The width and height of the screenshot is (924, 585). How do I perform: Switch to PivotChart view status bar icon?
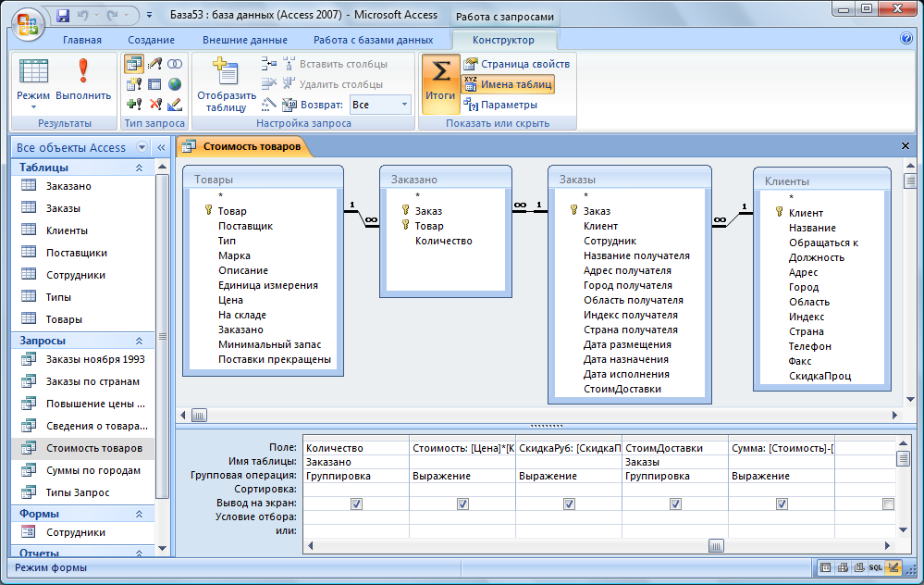[859, 568]
